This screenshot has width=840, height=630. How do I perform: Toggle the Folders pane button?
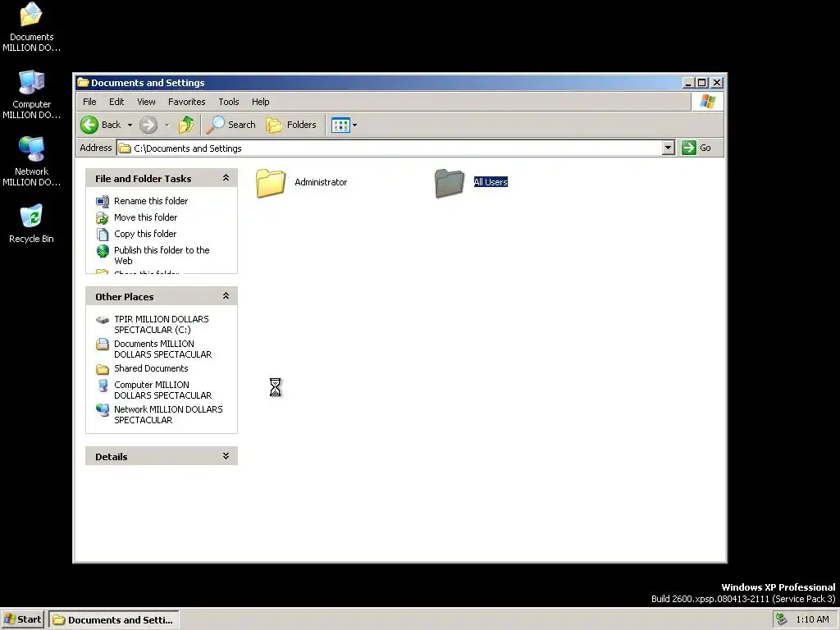(291, 125)
